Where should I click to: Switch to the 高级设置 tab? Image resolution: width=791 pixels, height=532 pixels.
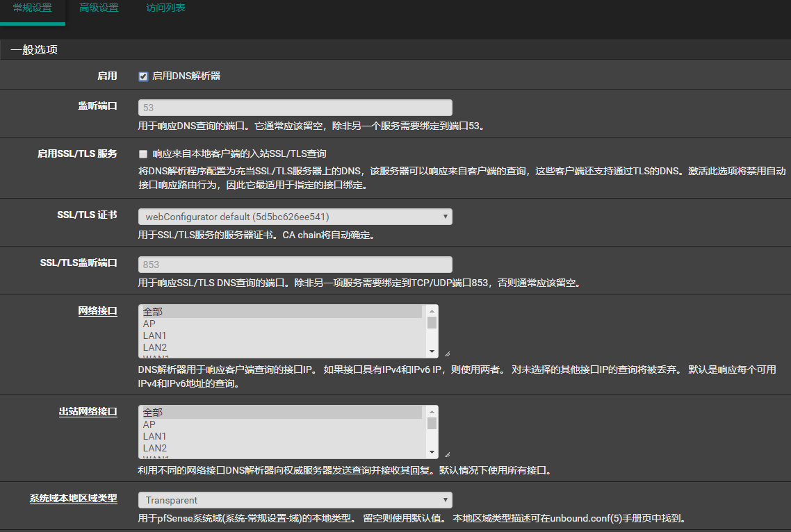coord(99,8)
